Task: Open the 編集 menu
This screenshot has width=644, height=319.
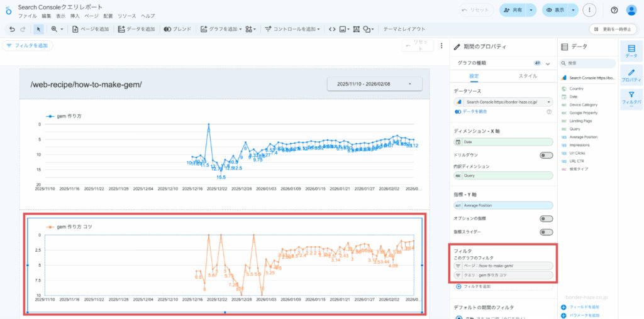Action: click(x=47, y=16)
